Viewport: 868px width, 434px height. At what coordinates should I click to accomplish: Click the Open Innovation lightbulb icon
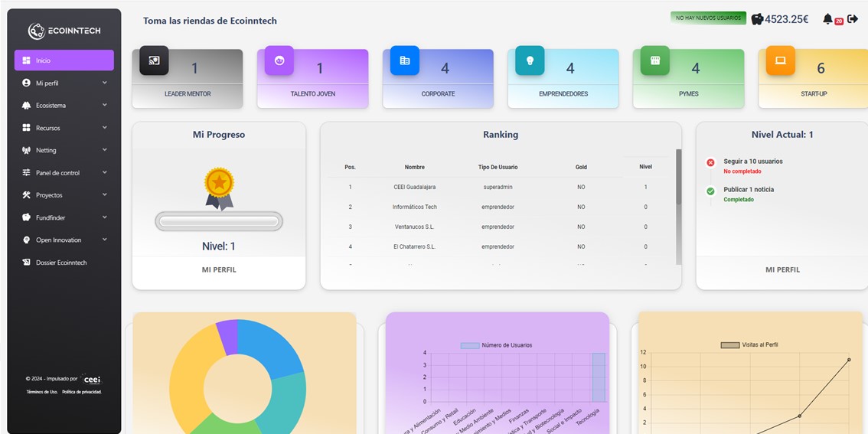tap(26, 240)
